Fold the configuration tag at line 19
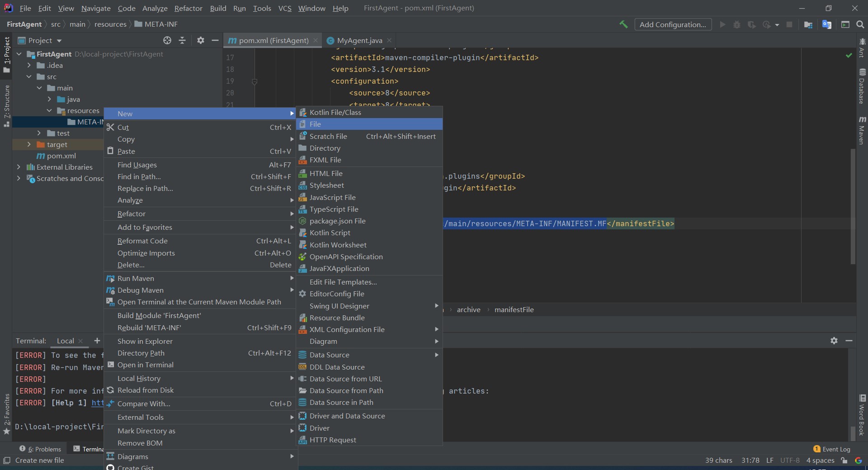The height and width of the screenshot is (470, 868). [255, 81]
